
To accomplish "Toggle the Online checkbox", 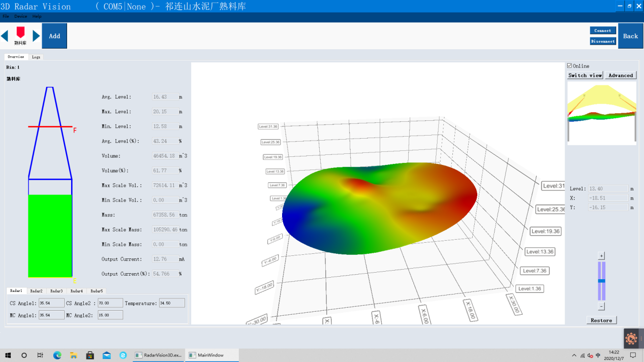I will pos(569,66).
